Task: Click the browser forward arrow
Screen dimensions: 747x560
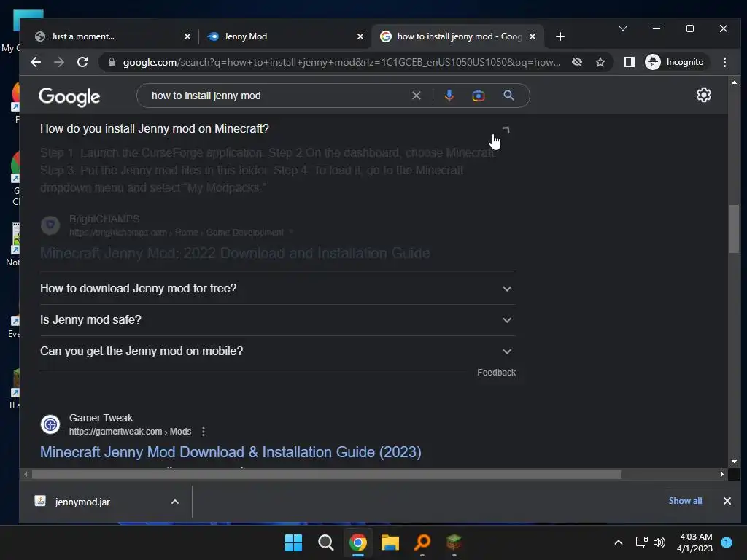Action: (59, 62)
